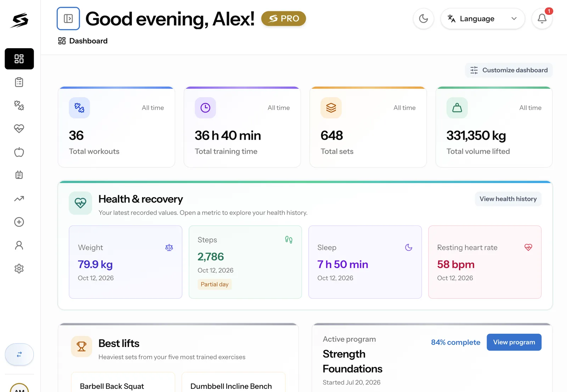Click the swap arrows button in sidebar
Image resolution: width=567 pixels, height=392 pixels.
19,354
